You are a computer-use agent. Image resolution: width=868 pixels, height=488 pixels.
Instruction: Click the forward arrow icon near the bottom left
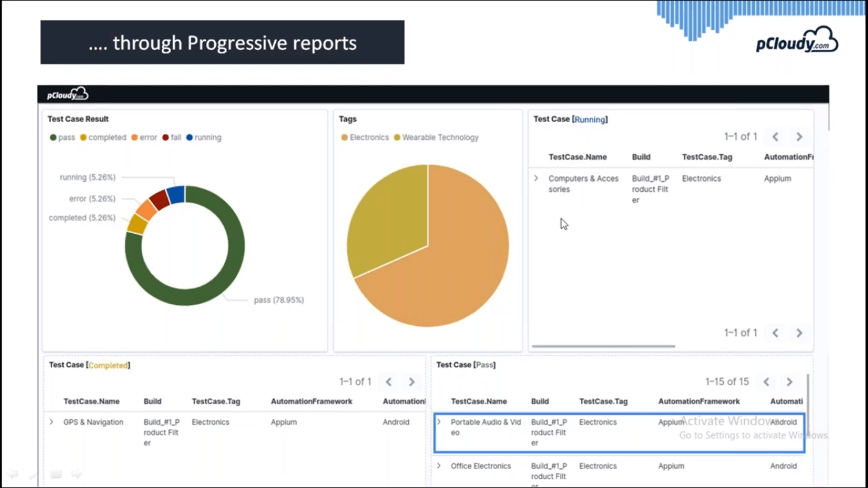pyautogui.click(x=76, y=474)
